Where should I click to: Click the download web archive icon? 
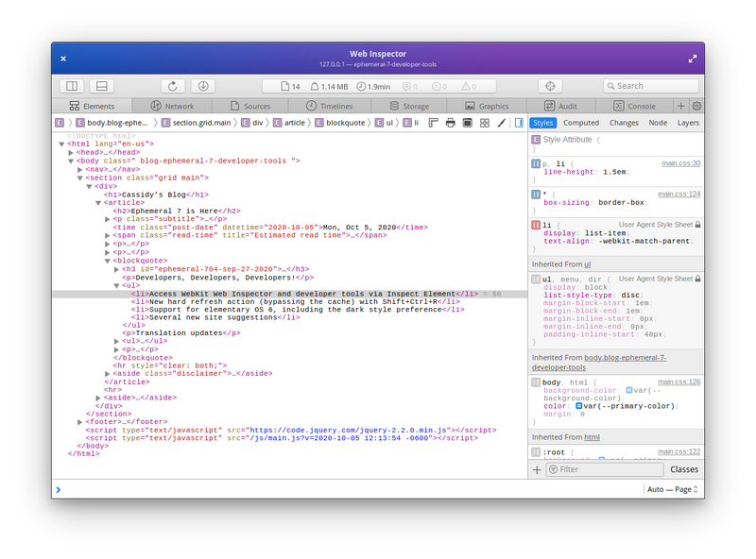(x=203, y=86)
